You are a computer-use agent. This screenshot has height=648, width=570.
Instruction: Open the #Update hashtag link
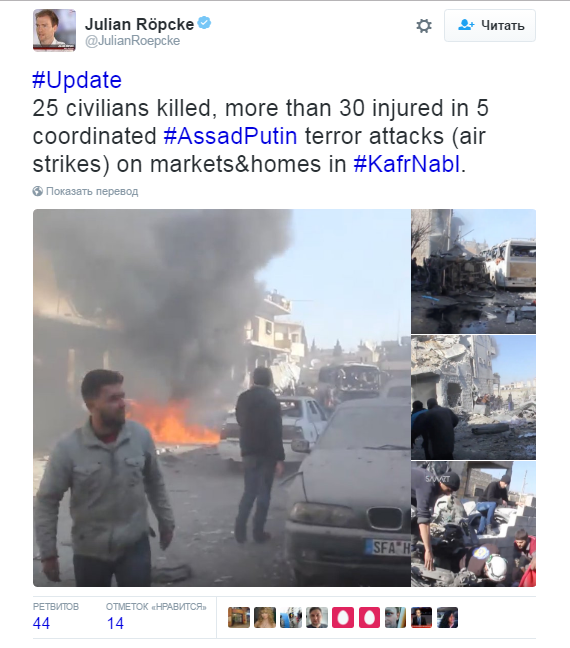pos(77,80)
